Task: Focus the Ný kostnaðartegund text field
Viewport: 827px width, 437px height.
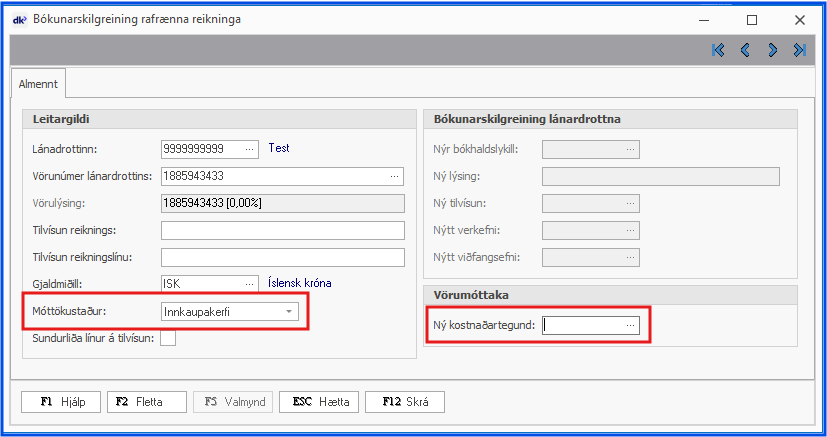Action: pos(581,325)
